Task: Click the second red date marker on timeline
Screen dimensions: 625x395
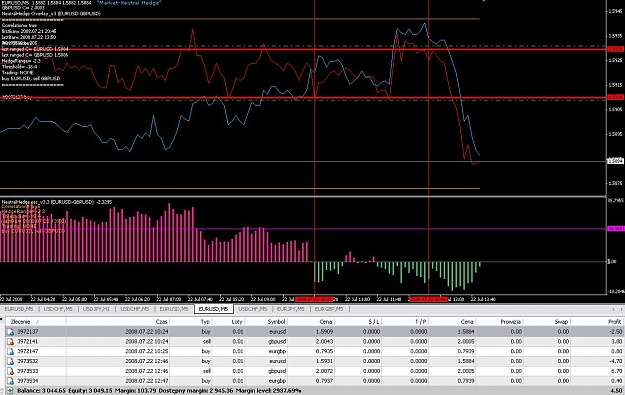Action: (428, 299)
